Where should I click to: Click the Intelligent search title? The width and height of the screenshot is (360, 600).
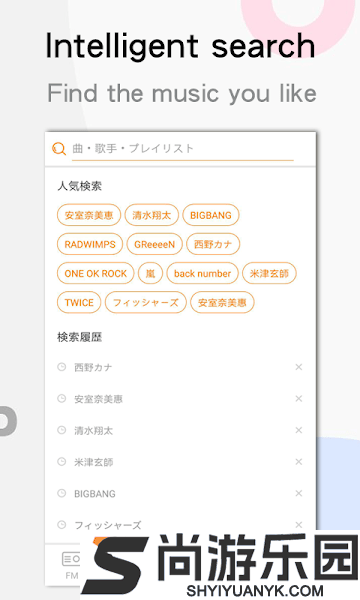click(180, 46)
